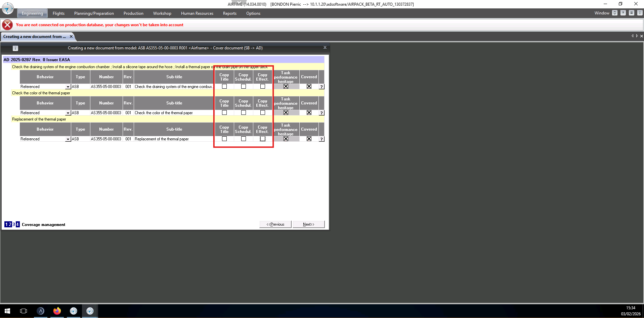Open Behavior dropdown for Replacement row
The image size is (644, 318).
point(68,139)
